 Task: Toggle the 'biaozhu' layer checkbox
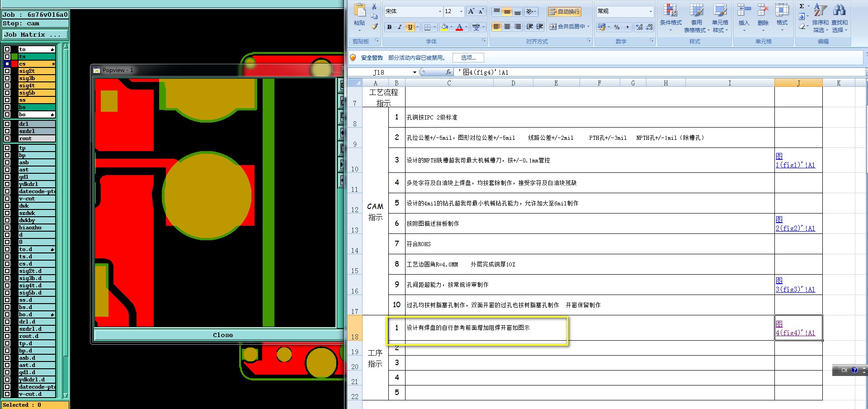(x=7, y=228)
